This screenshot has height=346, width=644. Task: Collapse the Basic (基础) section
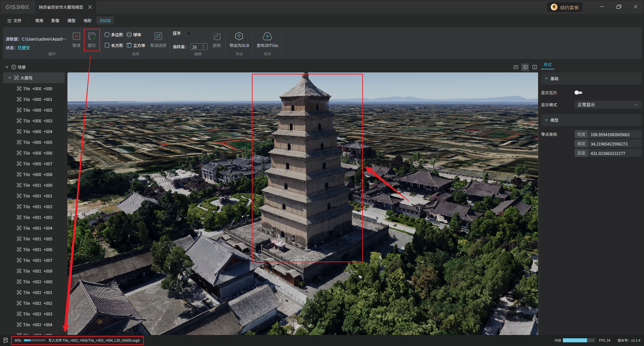coord(546,78)
